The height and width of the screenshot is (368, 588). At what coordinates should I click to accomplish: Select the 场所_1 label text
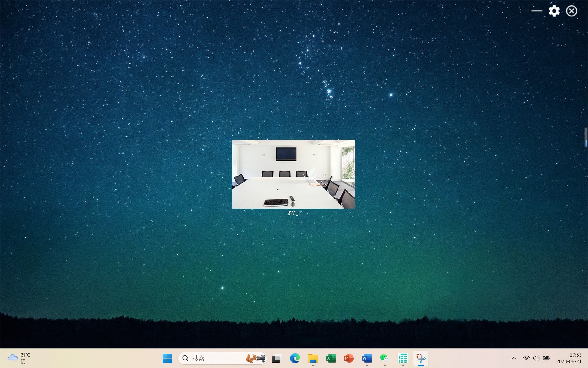pyautogui.click(x=293, y=213)
